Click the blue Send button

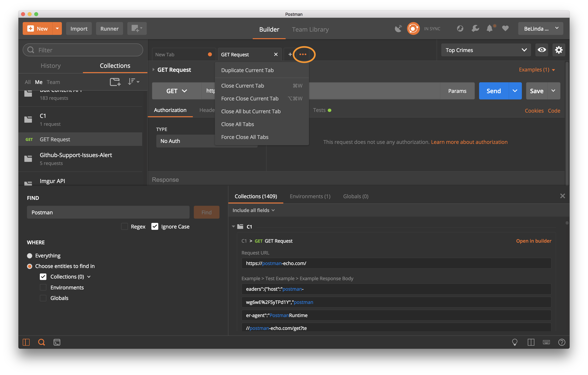(494, 91)
